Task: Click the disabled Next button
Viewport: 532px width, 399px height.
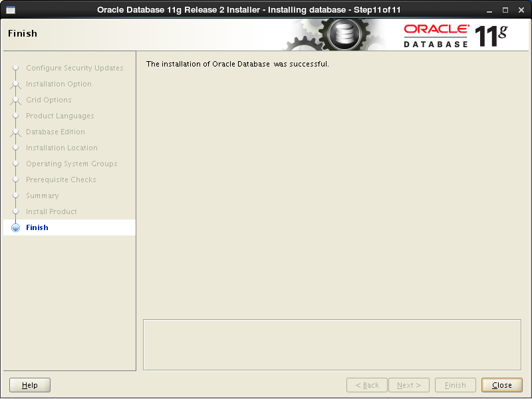Action: pos(409,385)
